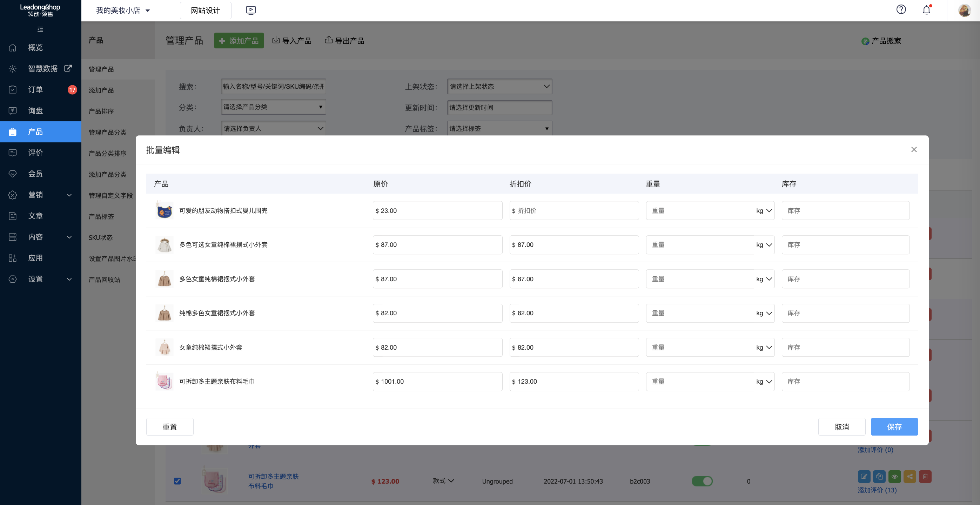Uncheck the 可拆卸多主题亲肤布料毛巾 product checkbox

click(177, 481)
